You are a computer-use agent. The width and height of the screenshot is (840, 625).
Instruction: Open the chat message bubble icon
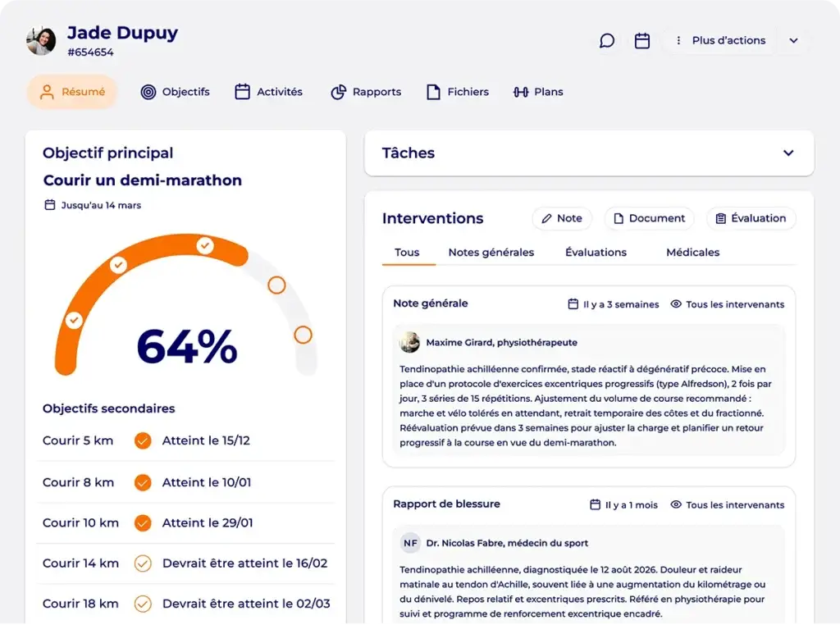coord(606,41)
